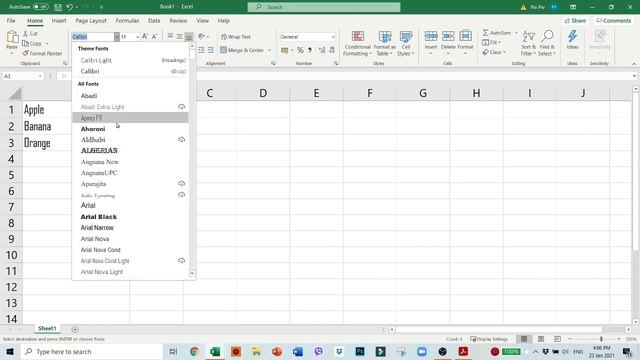Click the Insert cells icon
Image resolution: width=640 pixels, height=360 pixels.
click(x=431, y=37)
